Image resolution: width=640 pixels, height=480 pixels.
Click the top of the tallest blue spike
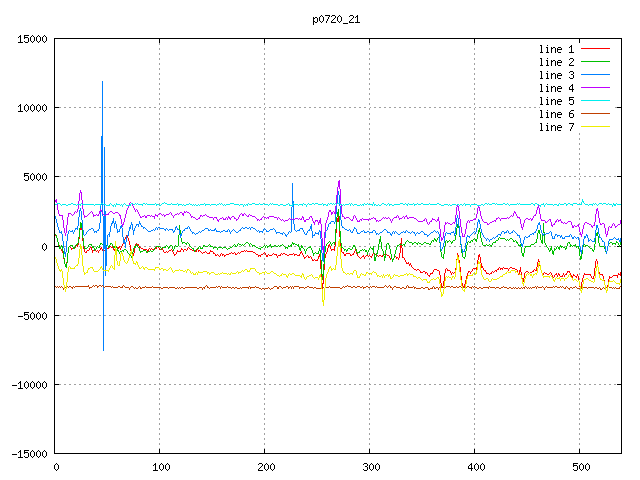coord(102,82)
